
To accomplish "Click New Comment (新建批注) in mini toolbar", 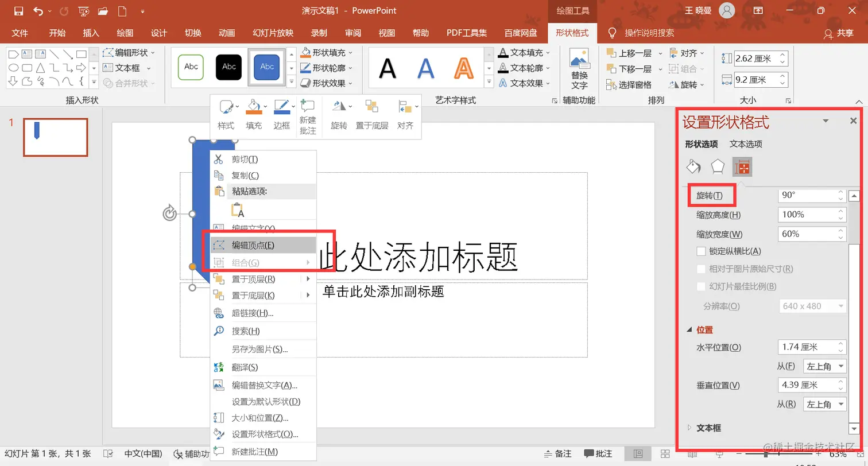I will point(308,117).
